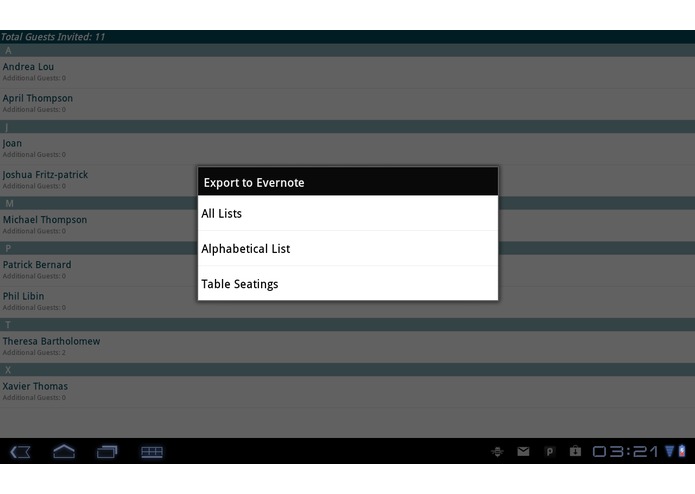Open the grid menu icon in system bar
The image size is (695, 494).
pos(152,452)
